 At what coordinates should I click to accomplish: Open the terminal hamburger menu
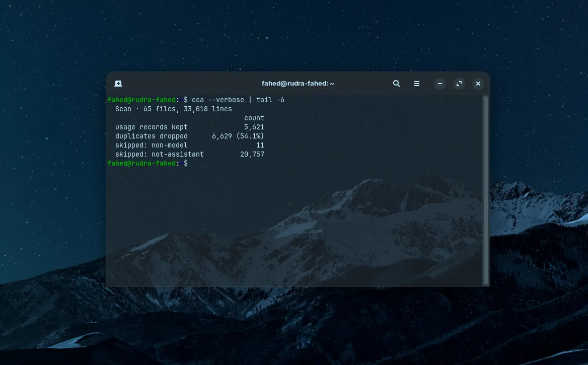pos(417,84)
